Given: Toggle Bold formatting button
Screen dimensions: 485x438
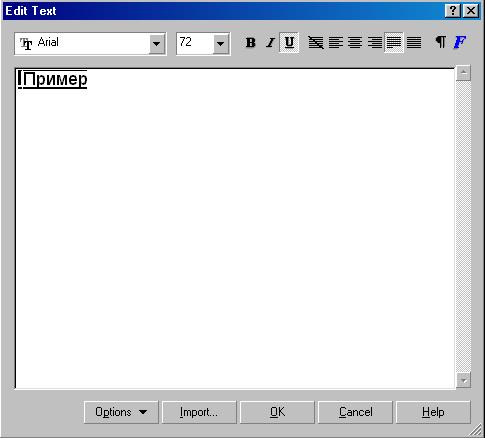Looking at the screenshot, I should click(x=250, y=43).
